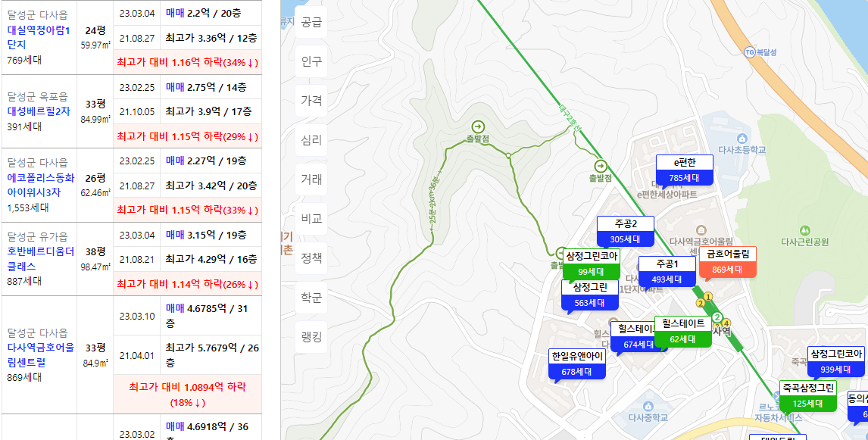
Task: Click the 26평 62.46㎡ size cell
Action: [95, 186]
